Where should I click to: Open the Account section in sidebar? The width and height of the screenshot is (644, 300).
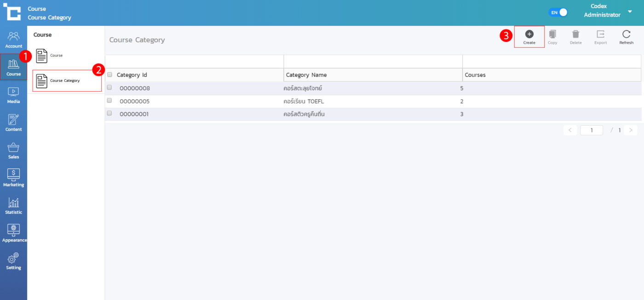(x=13, y=40)
